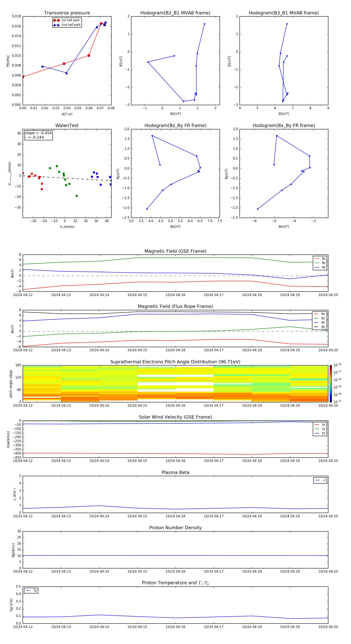Select the Bz' entry in Flux Rope legend

[320, 323]
